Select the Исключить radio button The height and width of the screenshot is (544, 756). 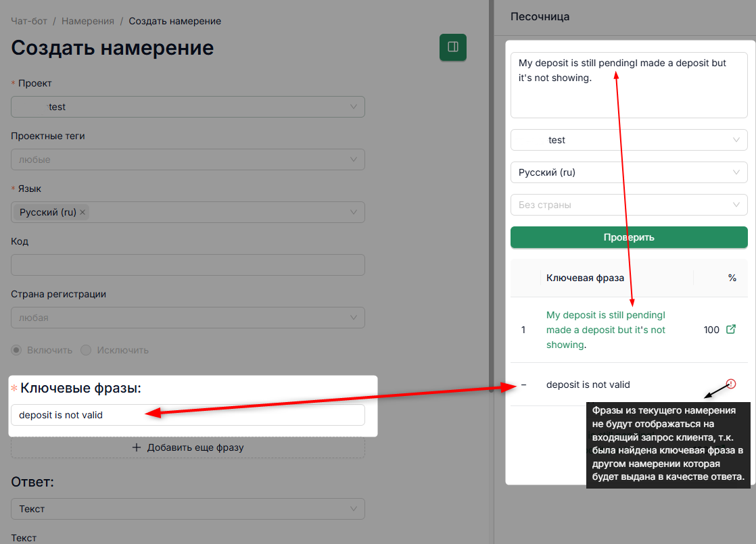click(86, 350)
